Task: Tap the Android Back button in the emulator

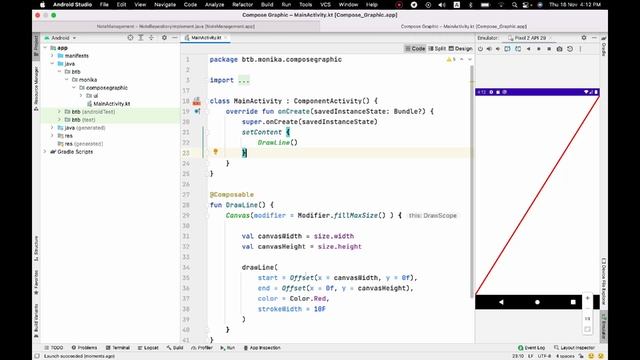Action: (501, 302)
